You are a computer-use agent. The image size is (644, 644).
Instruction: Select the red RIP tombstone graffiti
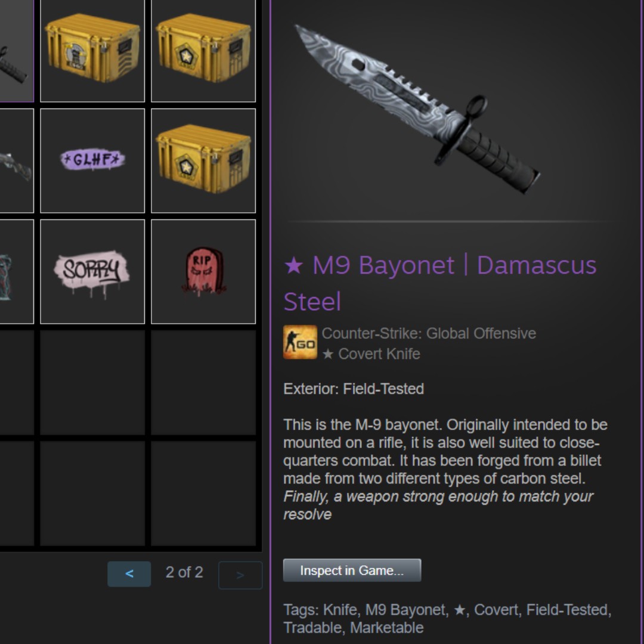(203, 271)
